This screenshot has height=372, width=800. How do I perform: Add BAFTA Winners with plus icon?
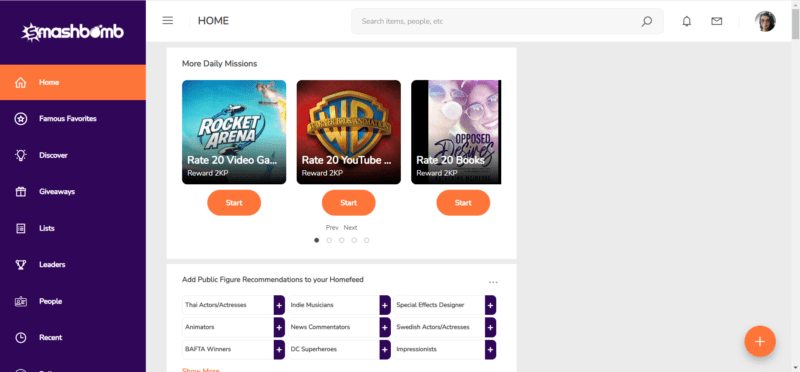[279, 350]
